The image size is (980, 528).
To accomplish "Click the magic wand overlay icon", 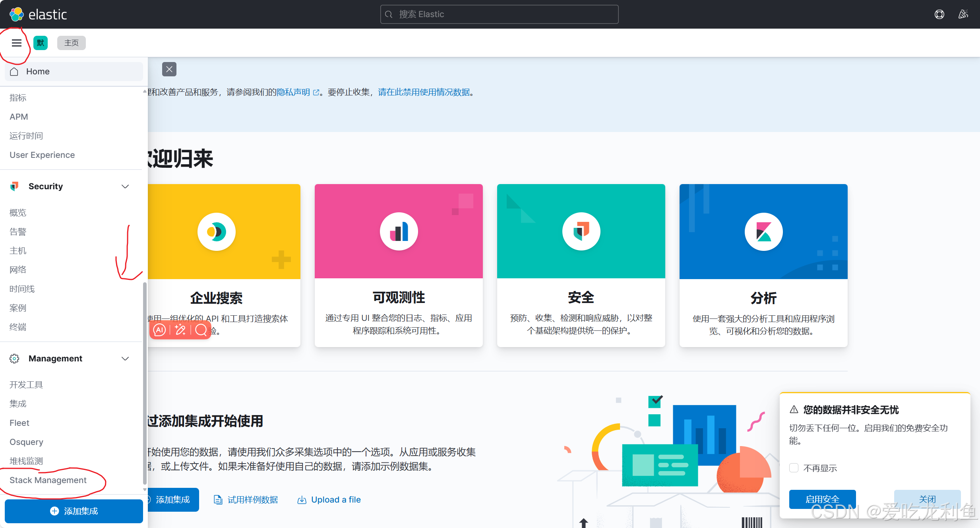I will (x=180, y=330).
